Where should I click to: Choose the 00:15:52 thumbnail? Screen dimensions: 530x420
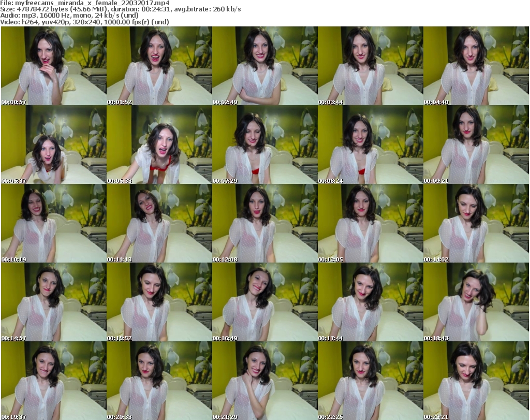(x=159, y=302)
